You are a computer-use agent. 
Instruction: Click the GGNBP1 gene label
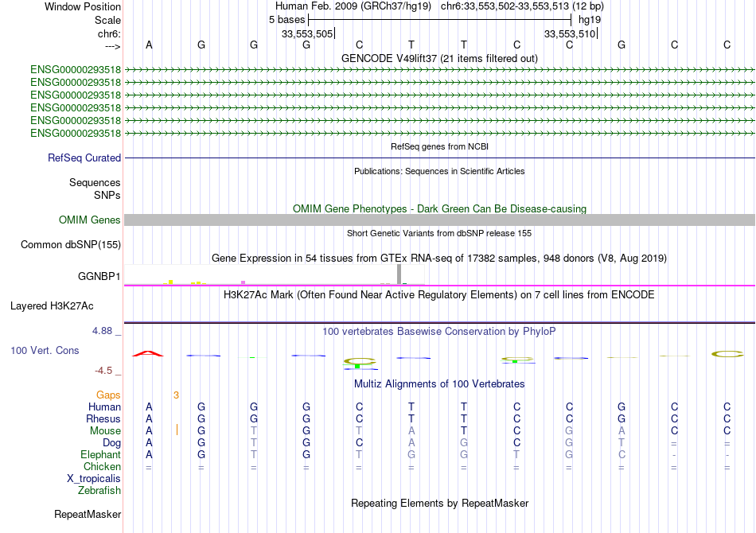pos(99,277)
